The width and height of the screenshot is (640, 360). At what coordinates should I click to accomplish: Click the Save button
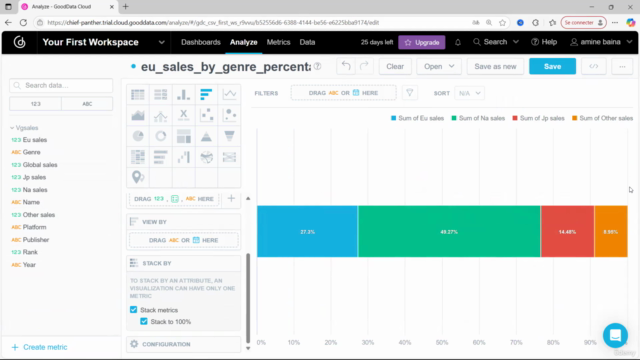[552, 66]
